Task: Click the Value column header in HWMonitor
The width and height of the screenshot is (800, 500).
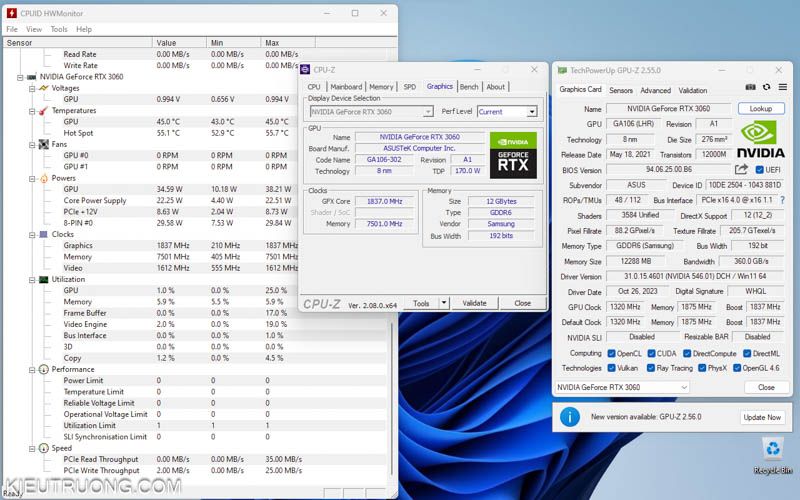Action: [x=179, y=43]
